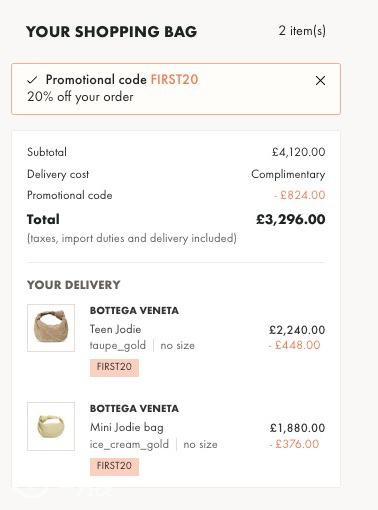Click the YOUR SHOPPING BAG heading
The image size is (378, 510).
112,32
